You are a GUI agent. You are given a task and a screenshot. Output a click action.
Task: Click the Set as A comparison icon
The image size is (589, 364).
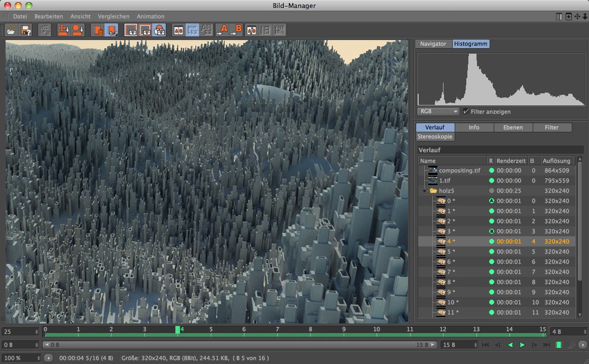pyautogui.click(x=222, y=30)
